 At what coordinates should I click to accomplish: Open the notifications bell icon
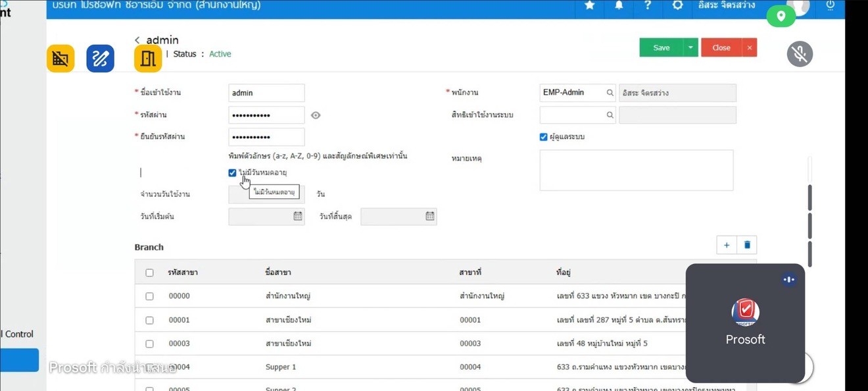(x=619, y=5)
